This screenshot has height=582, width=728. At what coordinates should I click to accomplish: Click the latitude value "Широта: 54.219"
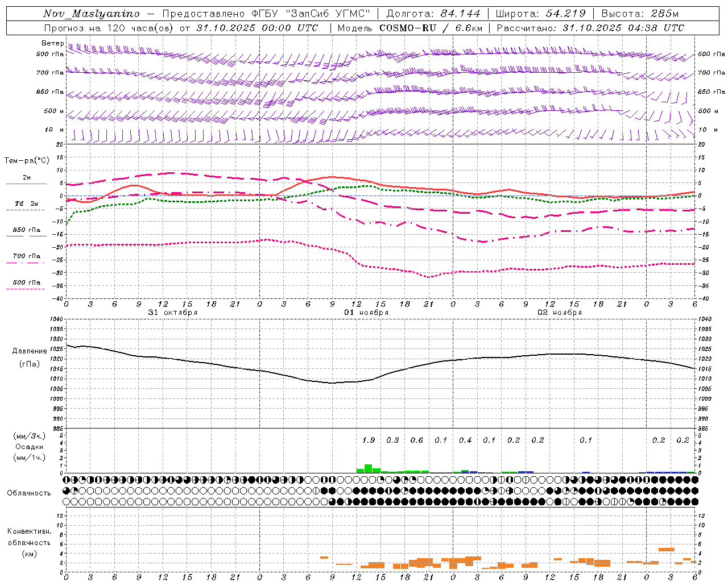point(540,14)
